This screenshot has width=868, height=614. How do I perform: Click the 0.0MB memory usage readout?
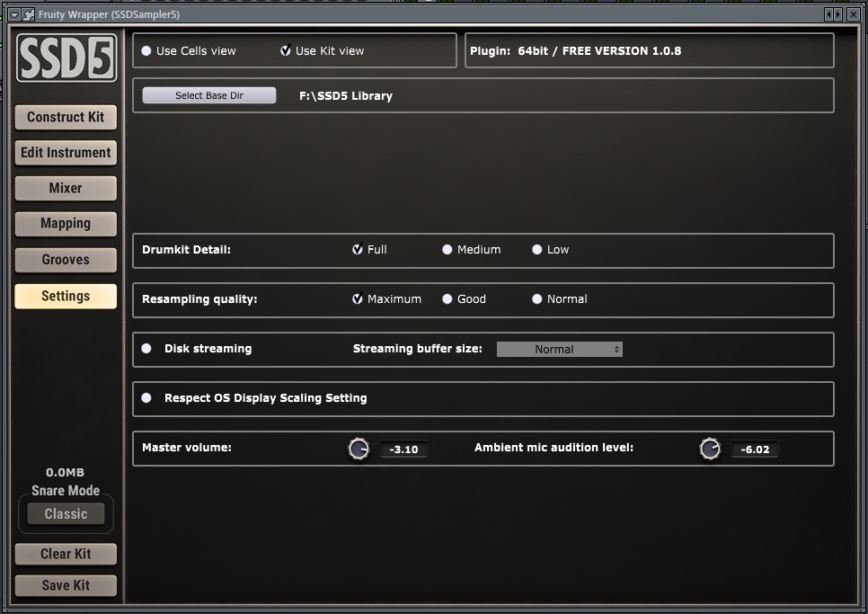pos(66,472)
